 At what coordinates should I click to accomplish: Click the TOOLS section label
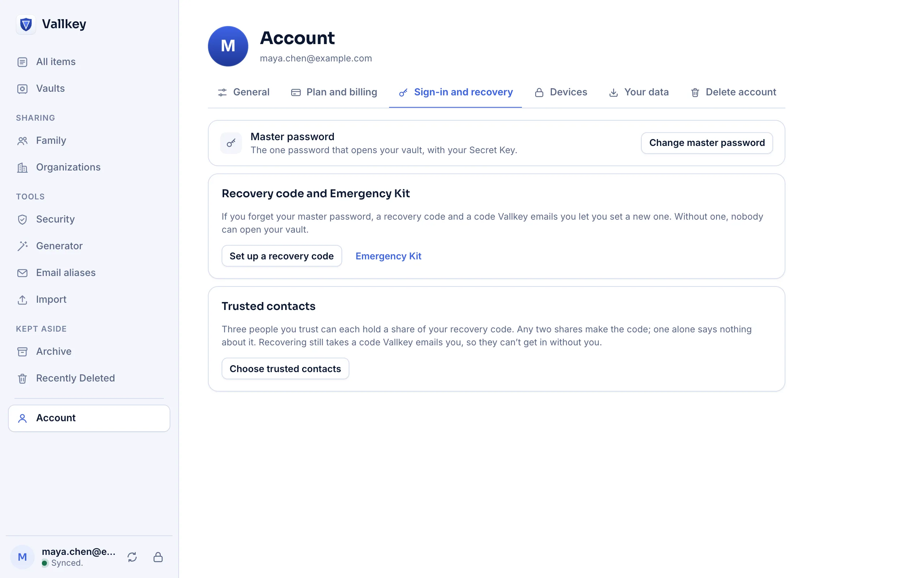(31, 197)
